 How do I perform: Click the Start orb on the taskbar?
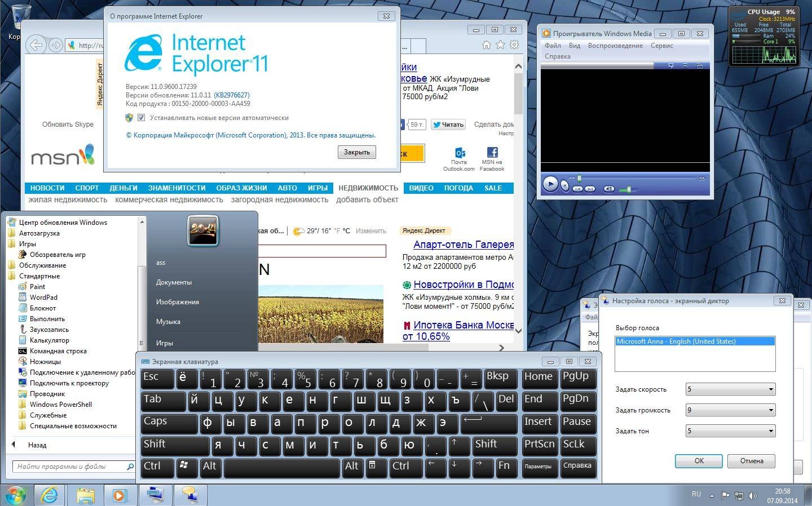coord(15,495)
